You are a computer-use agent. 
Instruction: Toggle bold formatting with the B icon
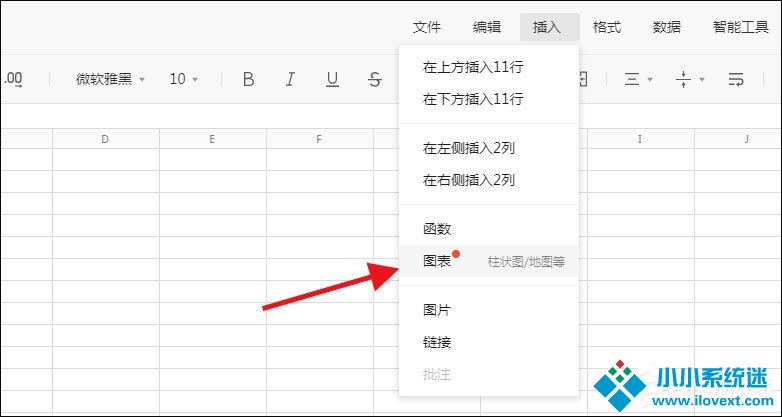pos(248,79)
